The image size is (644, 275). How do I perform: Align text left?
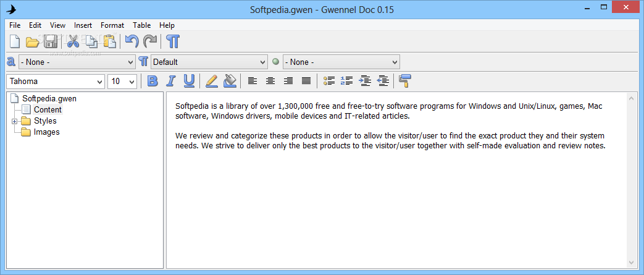252,81
